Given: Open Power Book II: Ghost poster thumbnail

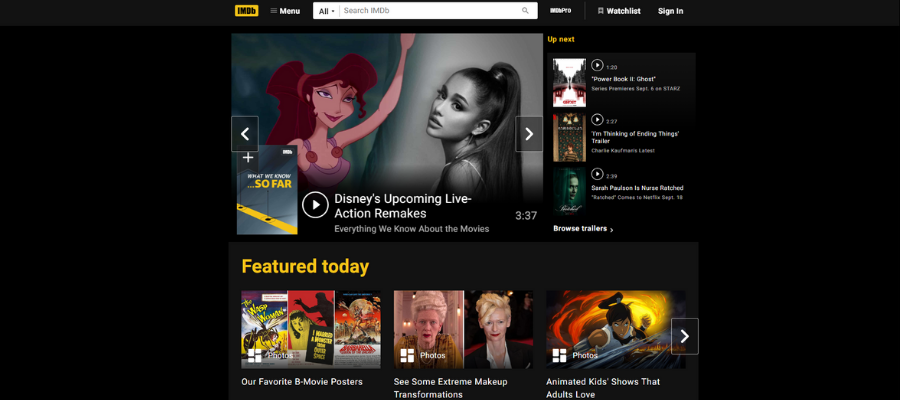Looking at the screenshot, I should [569, 83].
